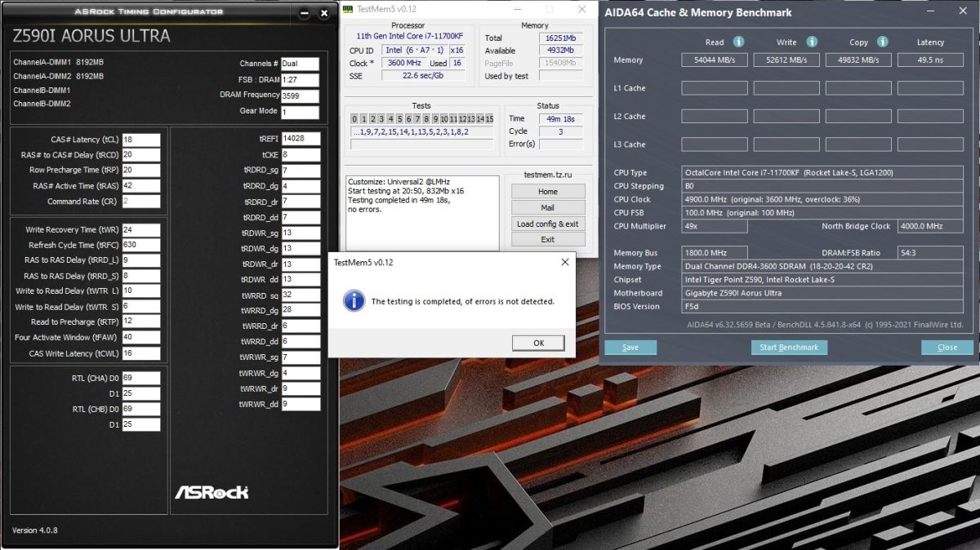Close the ASRock Timing Configurator window
This screenshot has height=550, width=980.
pos(324,13)
